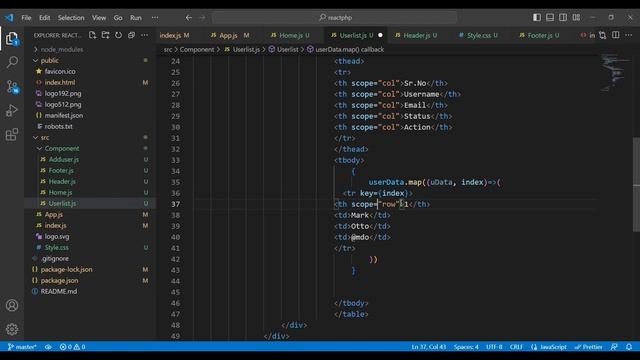Open the Edit menu
This screenshot has width=640, height=360.
tap(44, 18)
